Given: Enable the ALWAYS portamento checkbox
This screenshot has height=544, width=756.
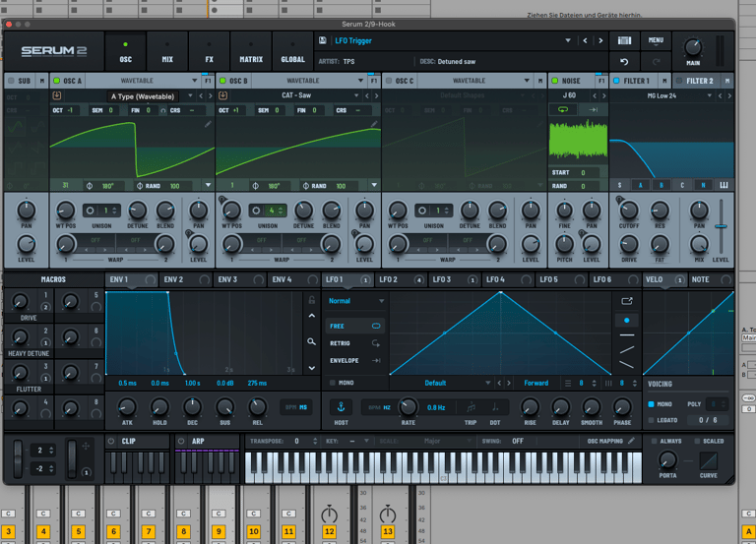Looking at the screenshot, I should tap(655, 441).
